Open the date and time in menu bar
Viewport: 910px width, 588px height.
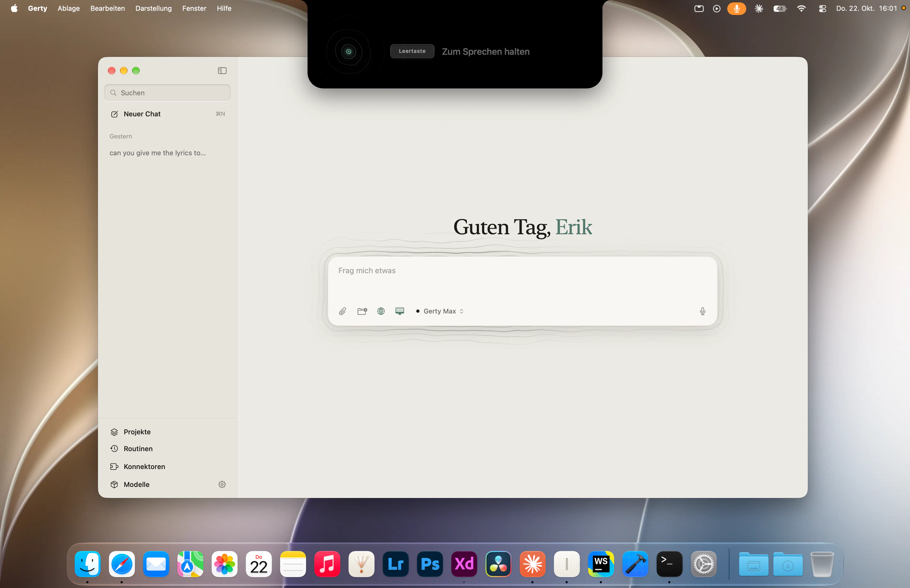866,8
